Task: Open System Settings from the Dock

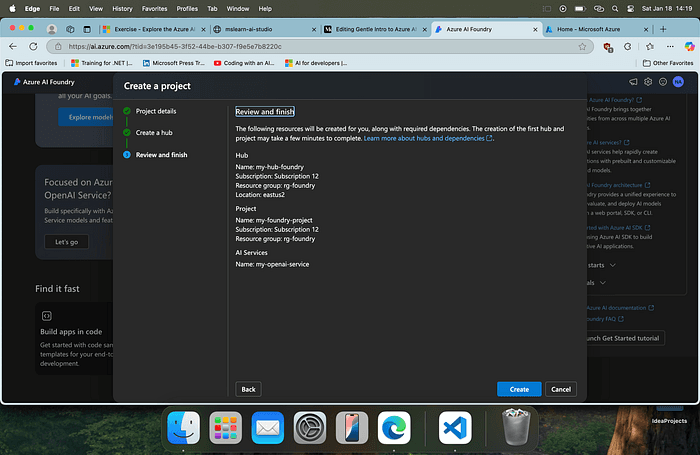Action: [x=310, y=428]
